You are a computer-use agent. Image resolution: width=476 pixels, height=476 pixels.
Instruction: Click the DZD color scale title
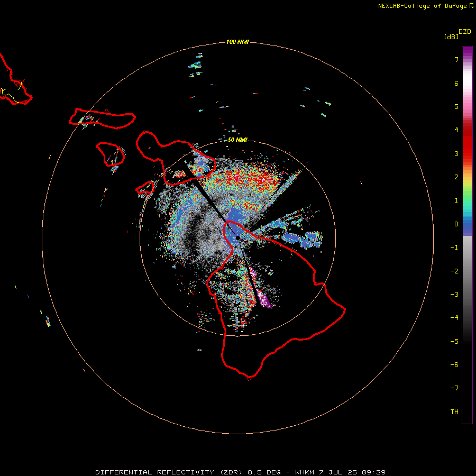coord(465,32)
